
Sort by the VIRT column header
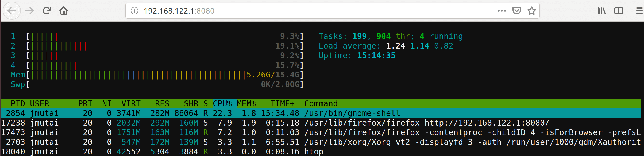pyautogui.click(x=131, y=104)
